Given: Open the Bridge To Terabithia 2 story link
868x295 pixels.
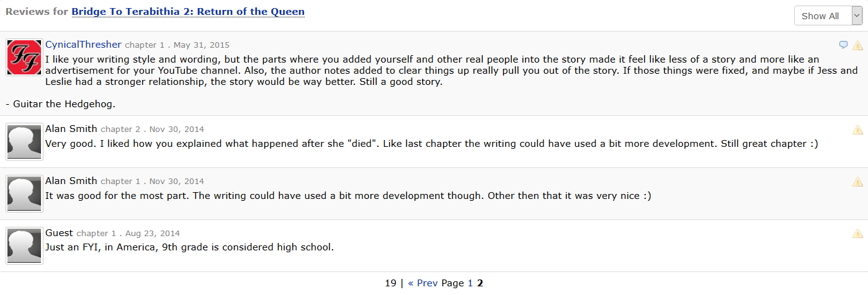Looking at the screenshot, I should (x=188, y=12).
